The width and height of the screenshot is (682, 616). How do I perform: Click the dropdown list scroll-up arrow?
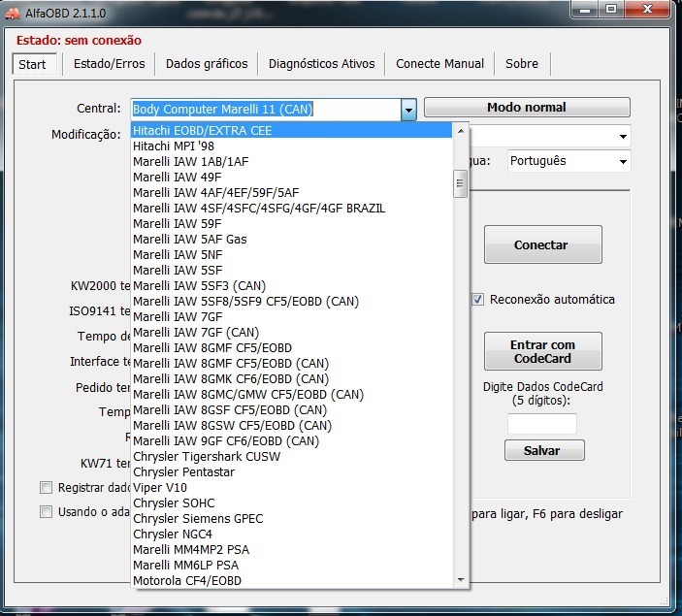[x=461, y=131]
